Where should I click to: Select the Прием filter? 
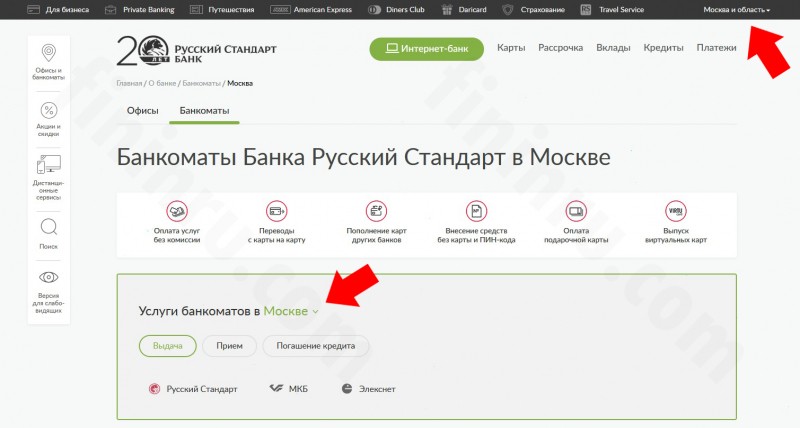[x=229, y=346]
